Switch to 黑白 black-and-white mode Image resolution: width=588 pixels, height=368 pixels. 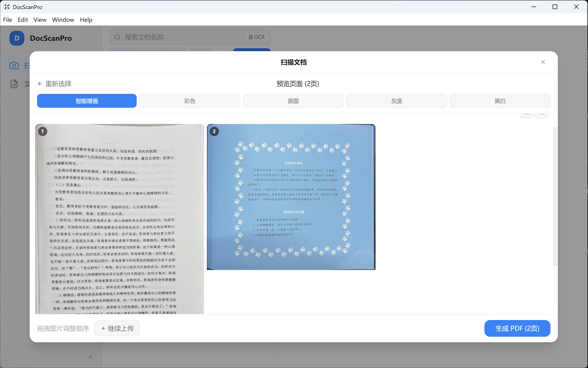click(x=500, y=101)
